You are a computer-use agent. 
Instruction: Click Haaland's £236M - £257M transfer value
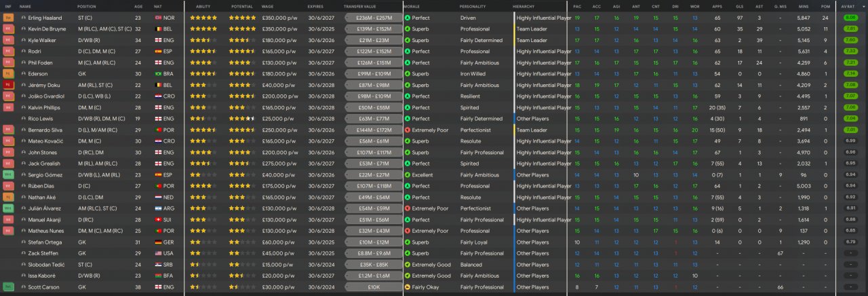[374, 18]
